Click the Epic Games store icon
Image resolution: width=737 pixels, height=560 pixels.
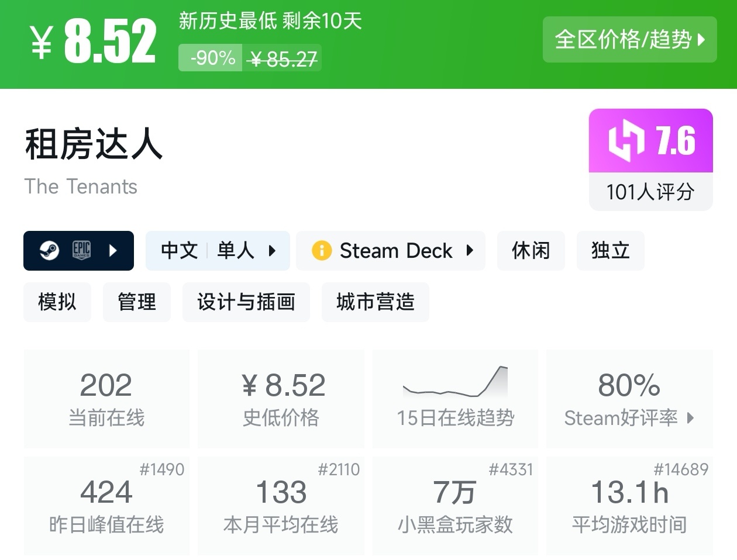[x=81, y=250]
